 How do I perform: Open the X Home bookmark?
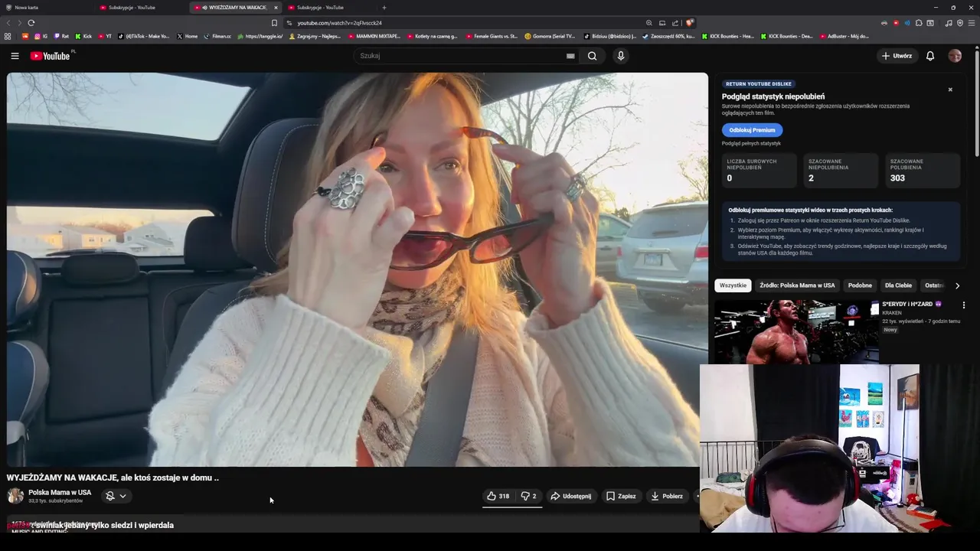pyautogui.click(x=188, y=36)
